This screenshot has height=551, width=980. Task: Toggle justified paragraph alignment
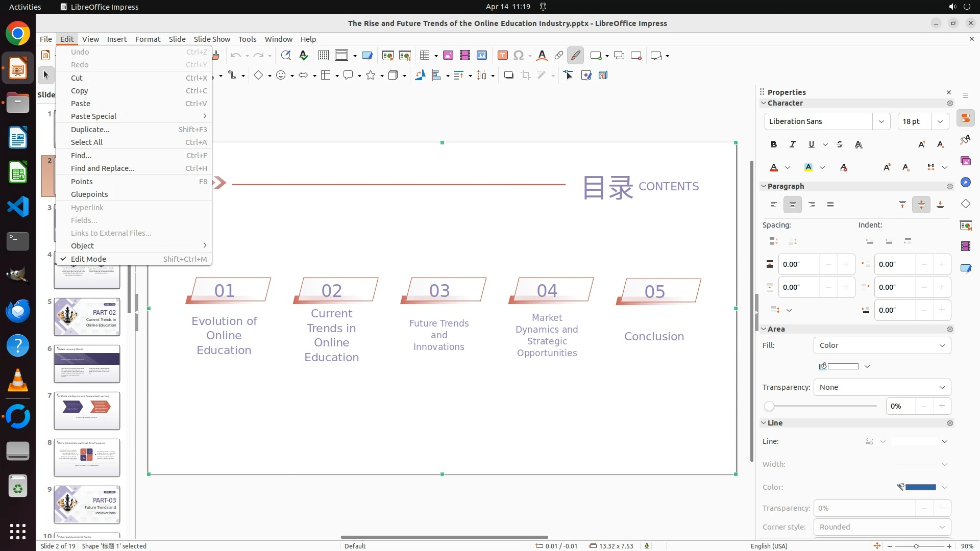830,205
